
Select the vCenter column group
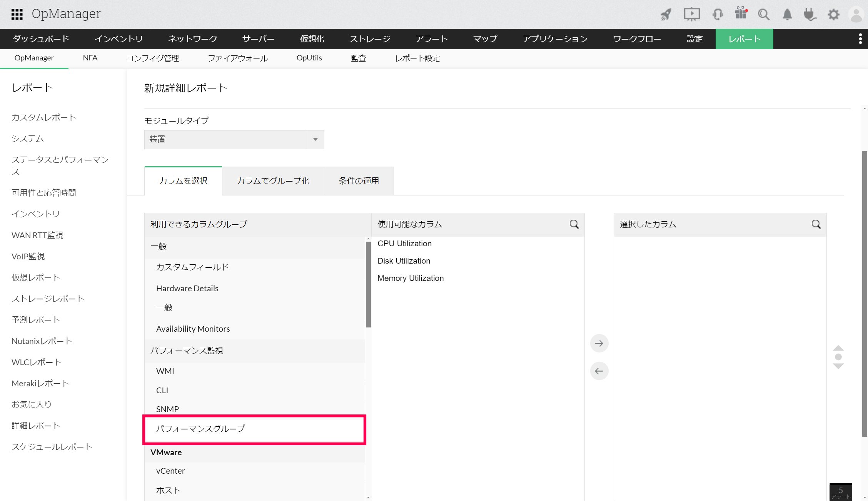170,471
